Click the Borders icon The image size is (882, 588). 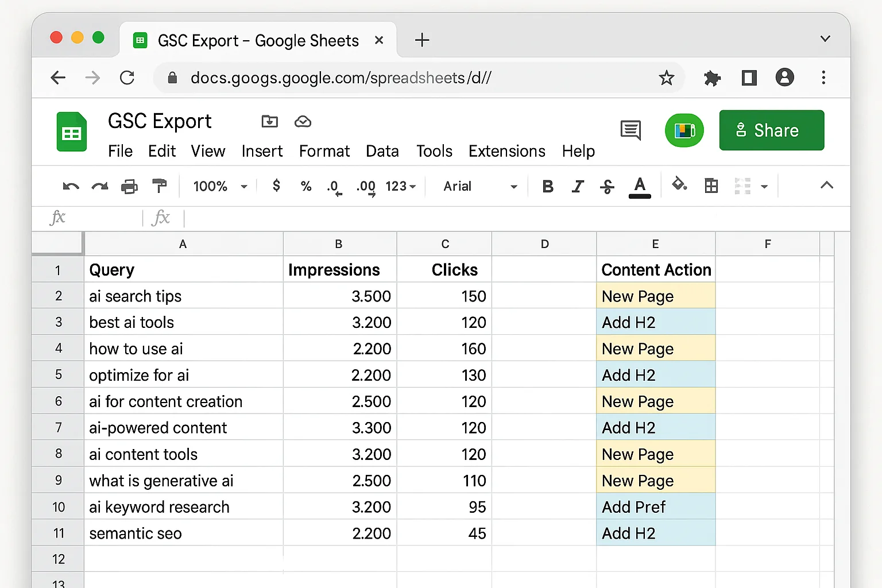click(x=711, y=186)
